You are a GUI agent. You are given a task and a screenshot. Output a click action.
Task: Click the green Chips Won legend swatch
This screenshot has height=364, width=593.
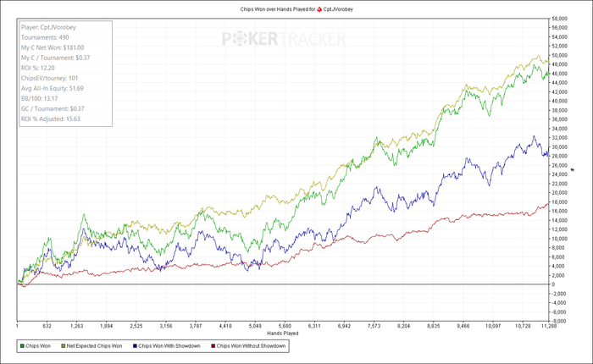tap(22, 346)
